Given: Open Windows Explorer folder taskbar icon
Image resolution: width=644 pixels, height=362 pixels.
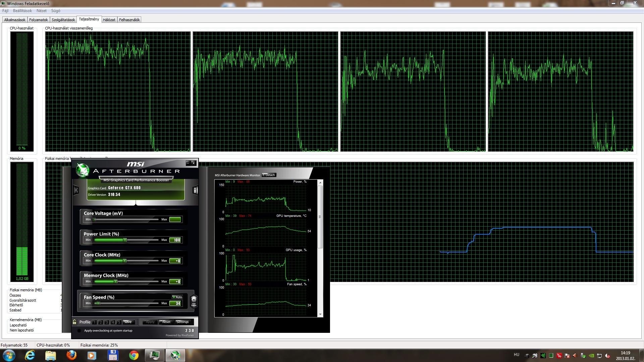Looking at the screenshot, I should pos(51,355).
